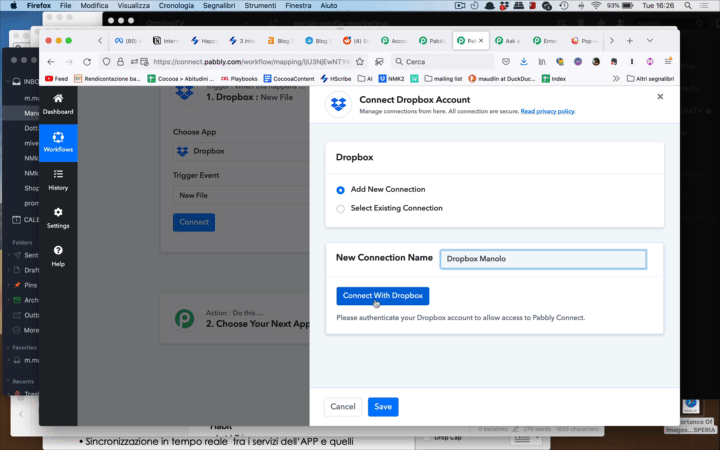Switch to the Notion Interv tab

point(166,41)
